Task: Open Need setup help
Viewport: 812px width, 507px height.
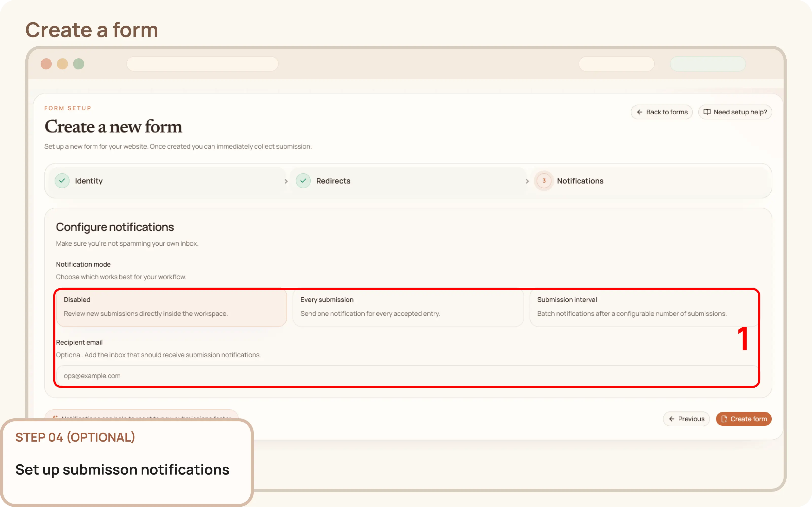Action: pyautogui.click(x=735, y=112)
